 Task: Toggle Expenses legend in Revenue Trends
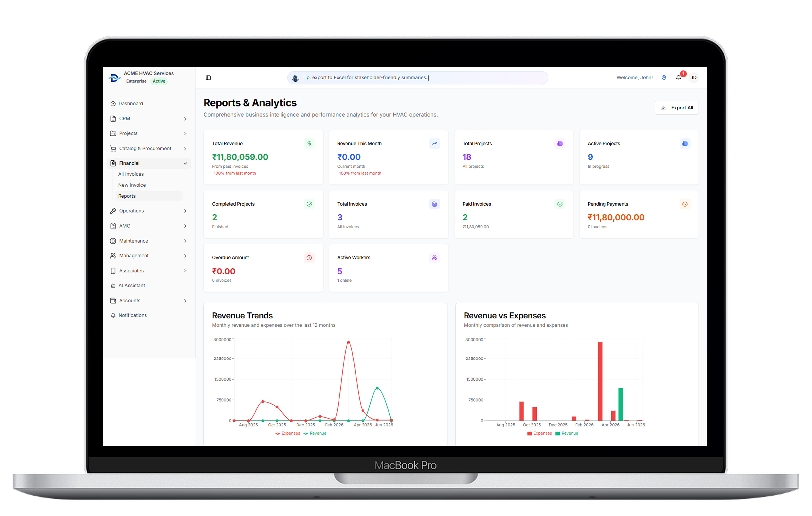[288, 433]
